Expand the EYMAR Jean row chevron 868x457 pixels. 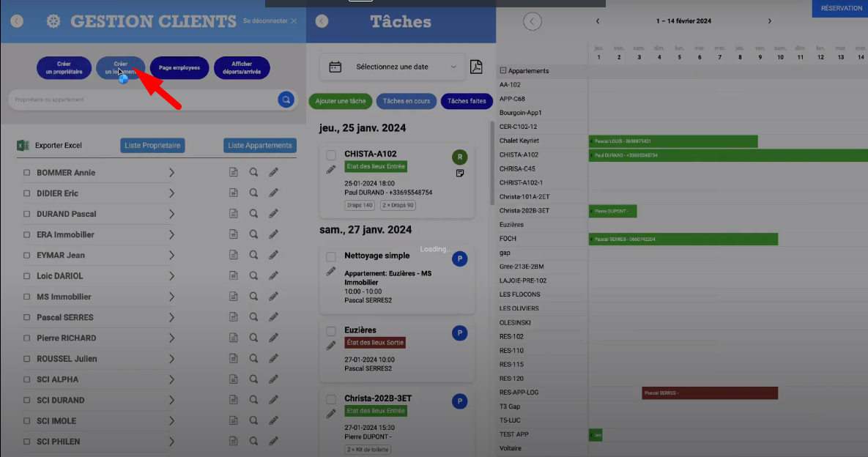[171, 256]
